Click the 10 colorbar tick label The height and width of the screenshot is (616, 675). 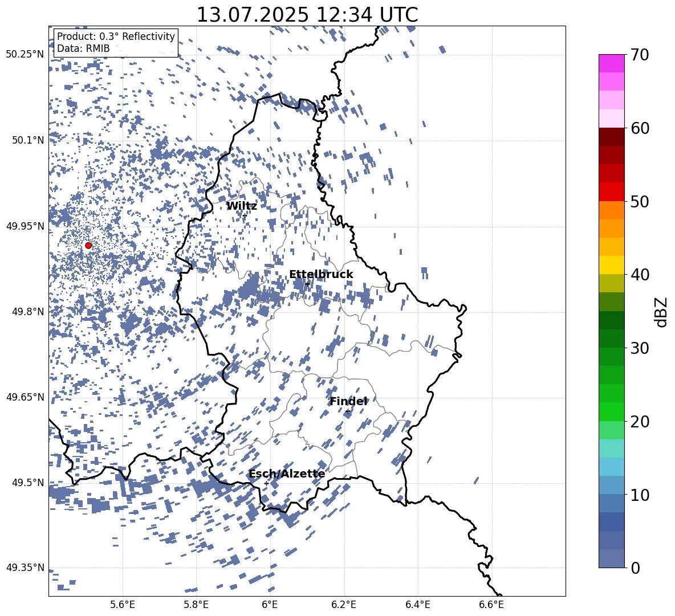pyautogui.click(x=640, y=495)
